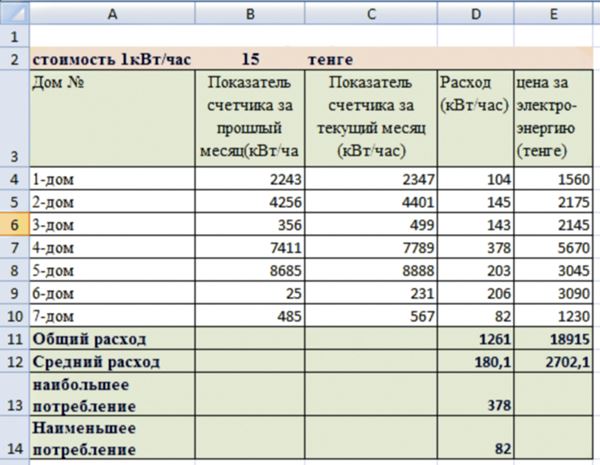Click the value 8685 cell
The width and height of the screenshot is (600, 465).
click(x=250, y=270)
